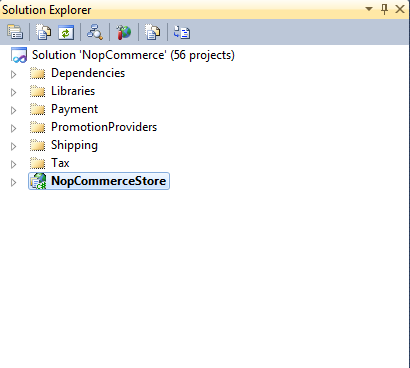The width and height of the screenshot is (410, 368).
Task: Expand the Payment solution folder
Action: tap(13, 110)
